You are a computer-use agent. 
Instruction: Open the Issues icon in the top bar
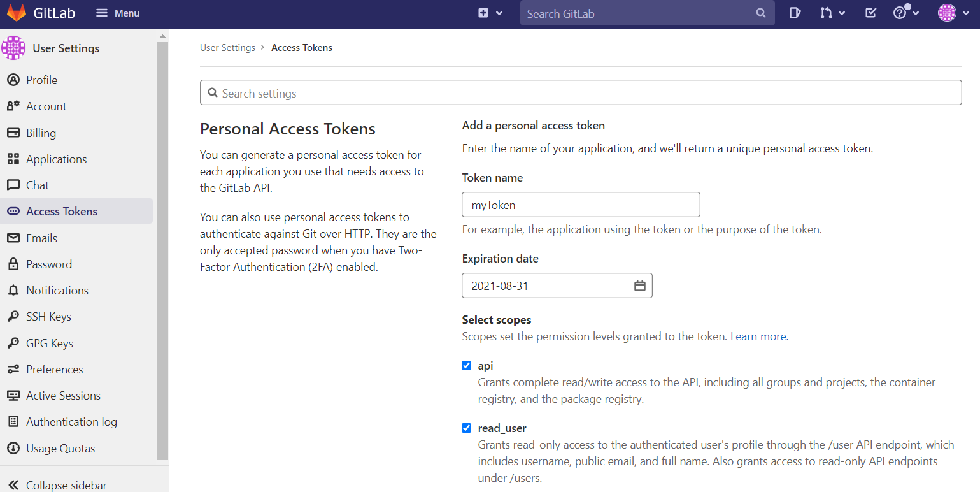click(794, 13)
